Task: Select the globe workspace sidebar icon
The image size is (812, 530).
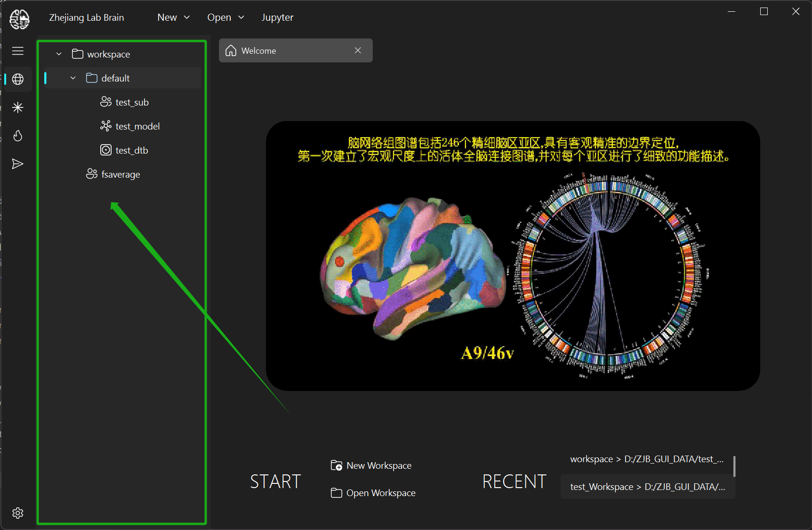Action: tap(18, 79)
